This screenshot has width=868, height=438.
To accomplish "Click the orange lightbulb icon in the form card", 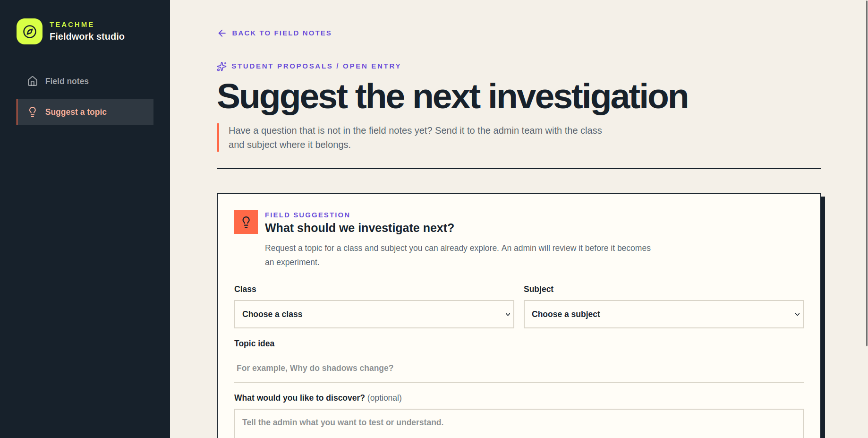I will 246,222.
